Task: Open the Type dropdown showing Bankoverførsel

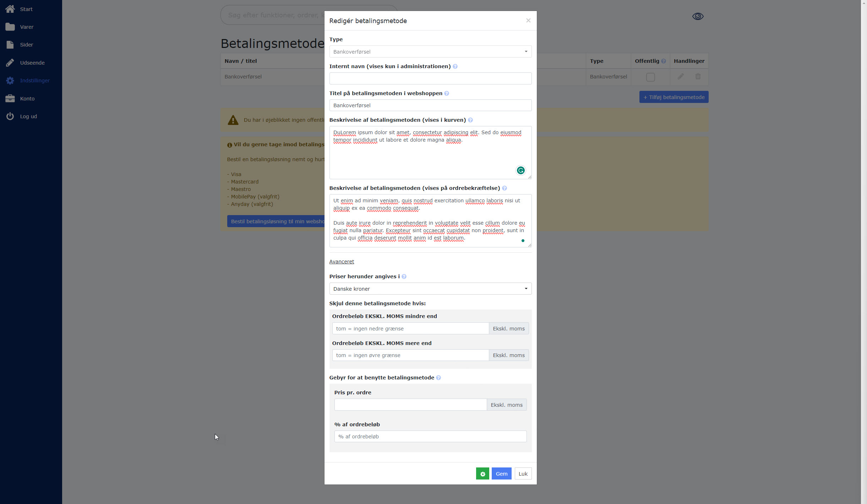Action: pos(430,52)
